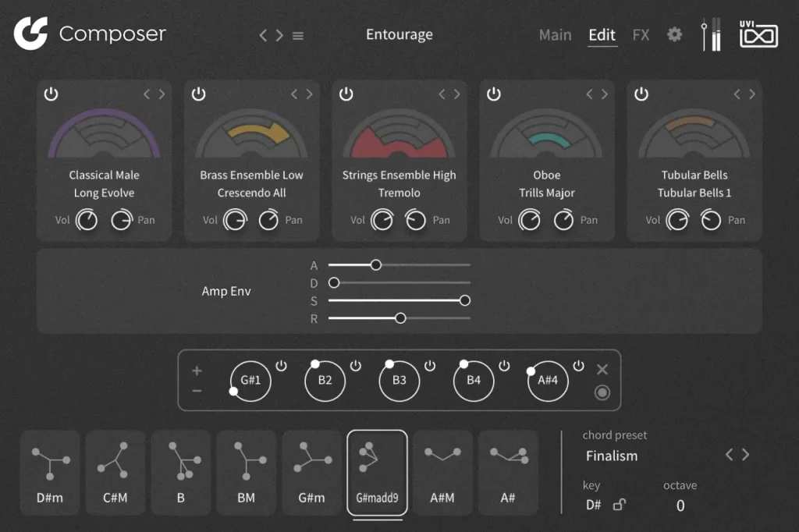The height and width of the screenshot is (532, 799).
Task: Switch to the Edit tab
Action: pyautogui.click(x=602, y=35)
